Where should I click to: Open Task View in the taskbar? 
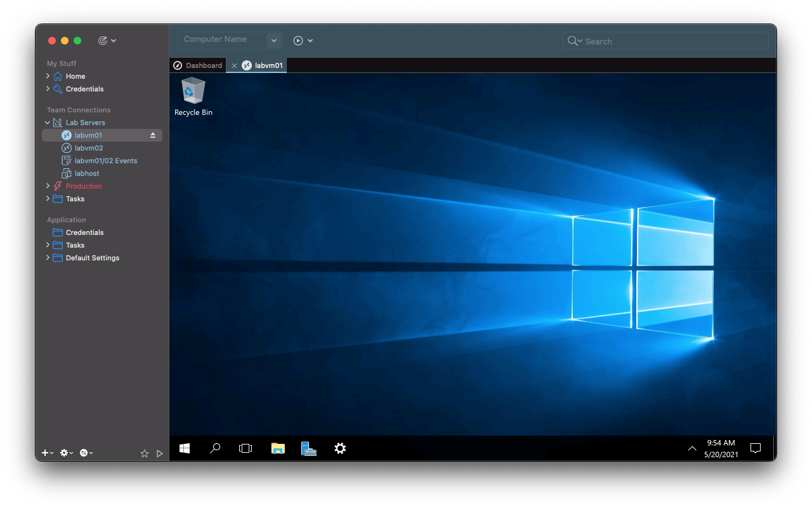(x=246, y=448)
